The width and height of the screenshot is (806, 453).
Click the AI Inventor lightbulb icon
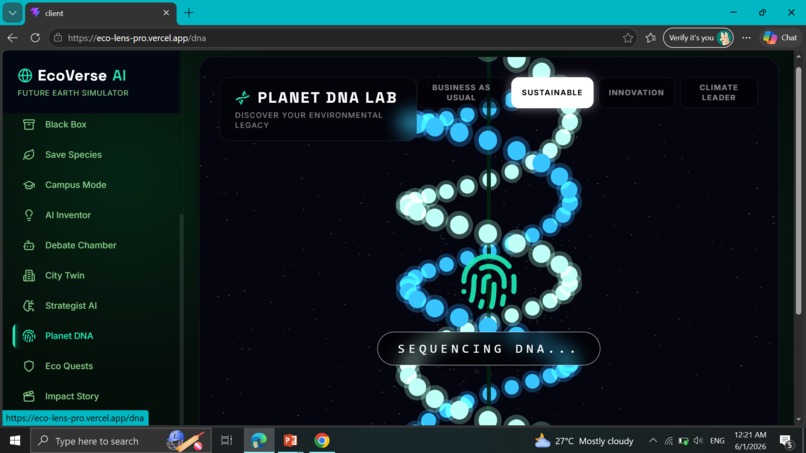(29, 215)
